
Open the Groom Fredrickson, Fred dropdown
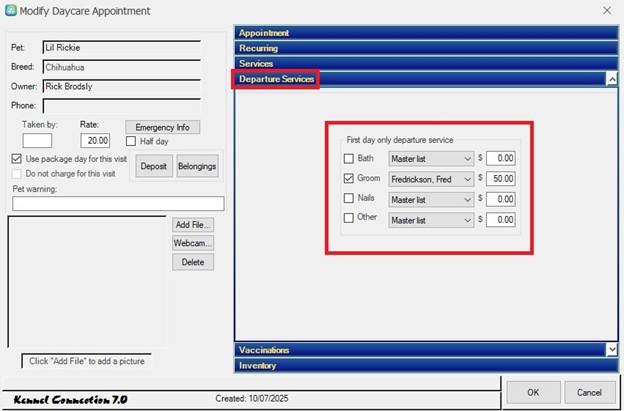click(431, 179)
